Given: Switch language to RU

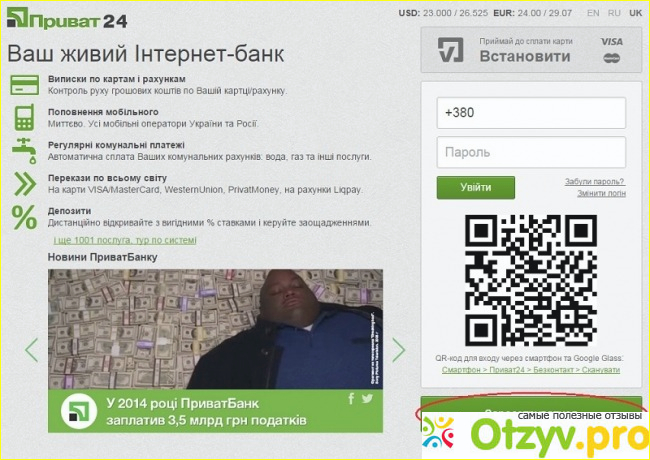Looking at the screenshot, I should point(614,13).
